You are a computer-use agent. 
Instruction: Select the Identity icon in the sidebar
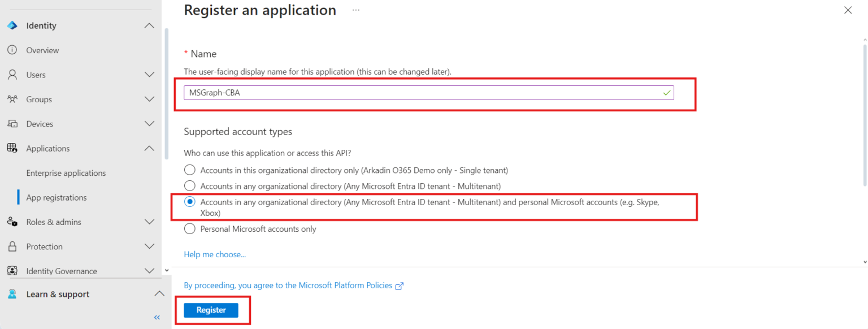12,25
